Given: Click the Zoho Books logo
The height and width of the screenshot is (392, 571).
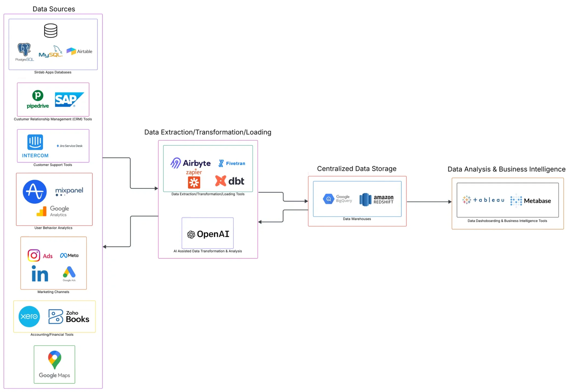Looking at the screenshot, I should pyautogui.click(x=69, y=316).
